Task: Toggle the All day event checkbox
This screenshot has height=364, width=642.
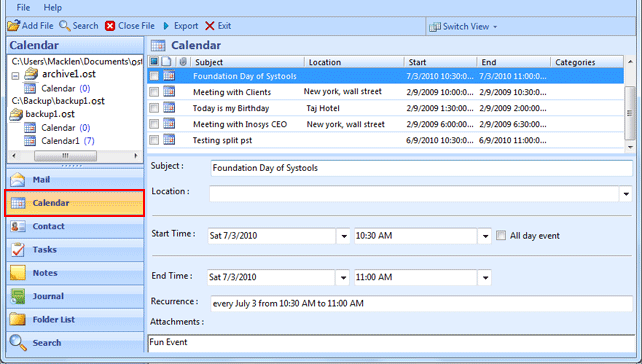Action: (x=501, y=235)
